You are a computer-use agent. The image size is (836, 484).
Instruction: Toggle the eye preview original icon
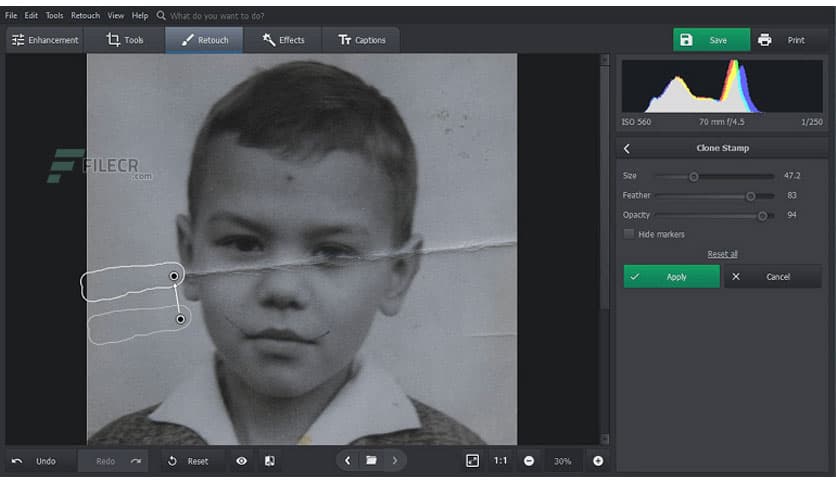[x=242, y=461]
